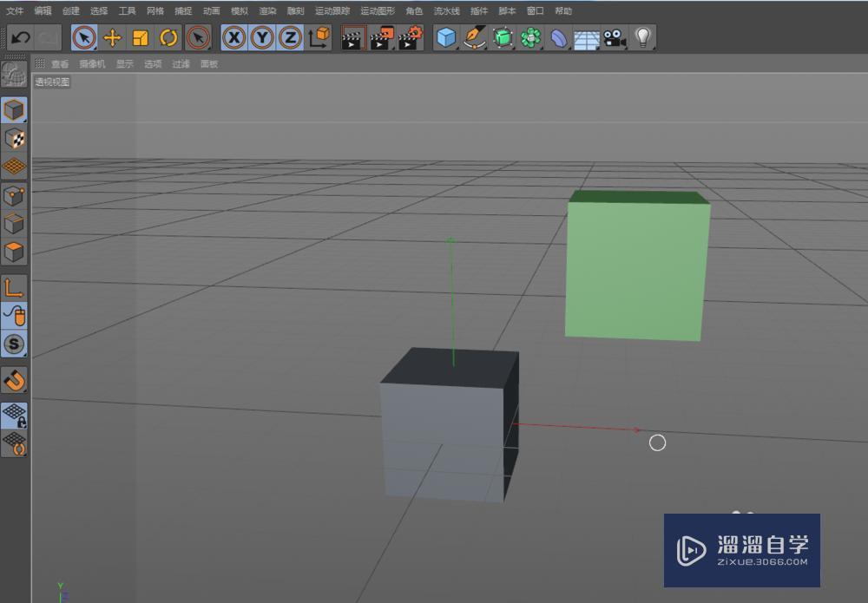Toggle the Z axis lock
The height and width of the screenshot is (603, 868).
tap(288, 36)
